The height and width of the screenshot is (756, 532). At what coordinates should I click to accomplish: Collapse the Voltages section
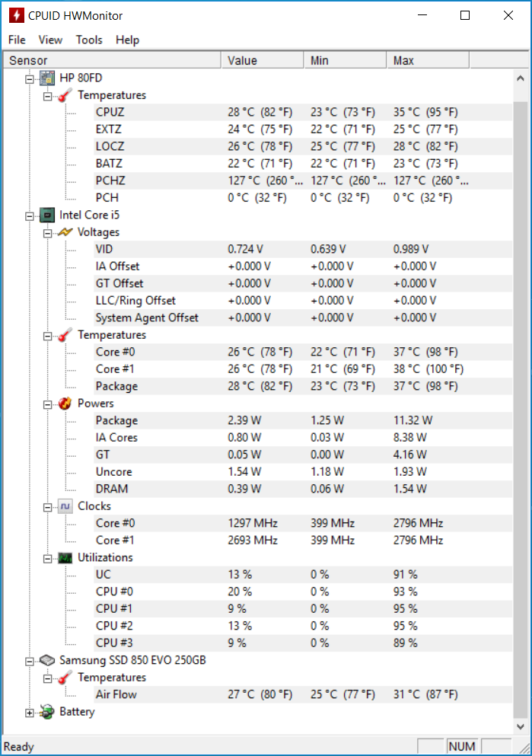[47, 234]
